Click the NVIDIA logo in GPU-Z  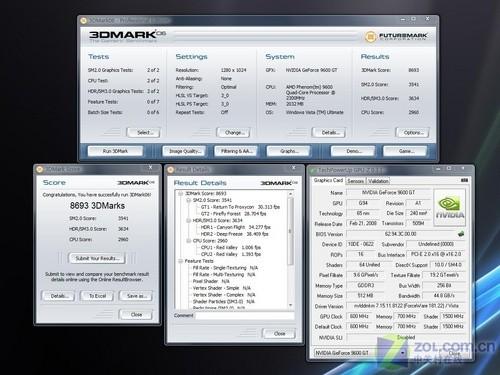click(449, 208)
